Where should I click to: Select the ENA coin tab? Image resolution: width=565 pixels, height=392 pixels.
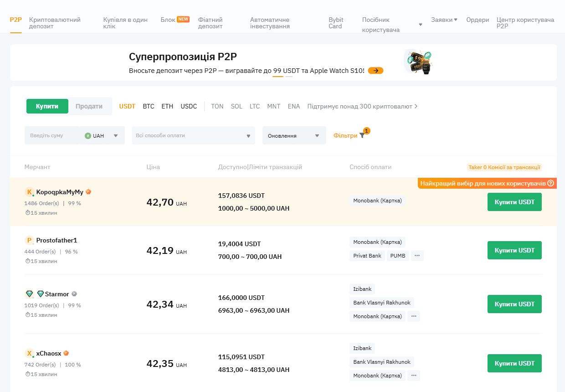(294, 106)
